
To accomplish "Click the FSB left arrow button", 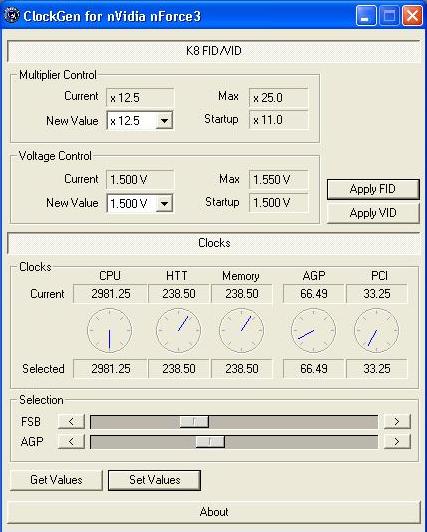I will coord(71,421).
